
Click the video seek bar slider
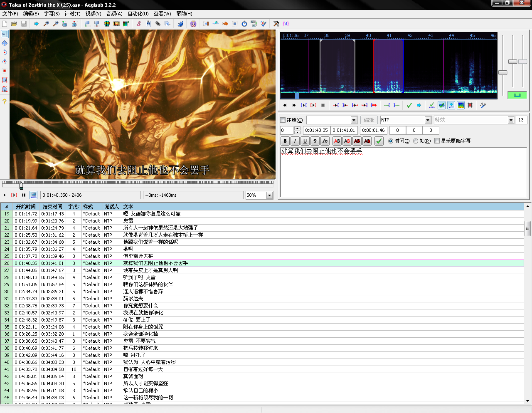click(x=138, y=185)
